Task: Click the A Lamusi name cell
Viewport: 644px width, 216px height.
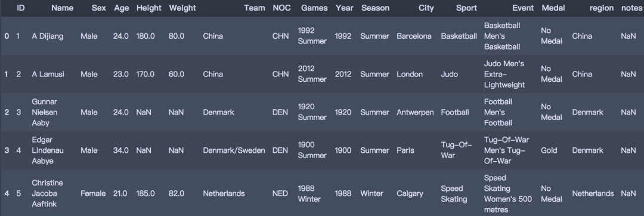Action: point(48,75)
